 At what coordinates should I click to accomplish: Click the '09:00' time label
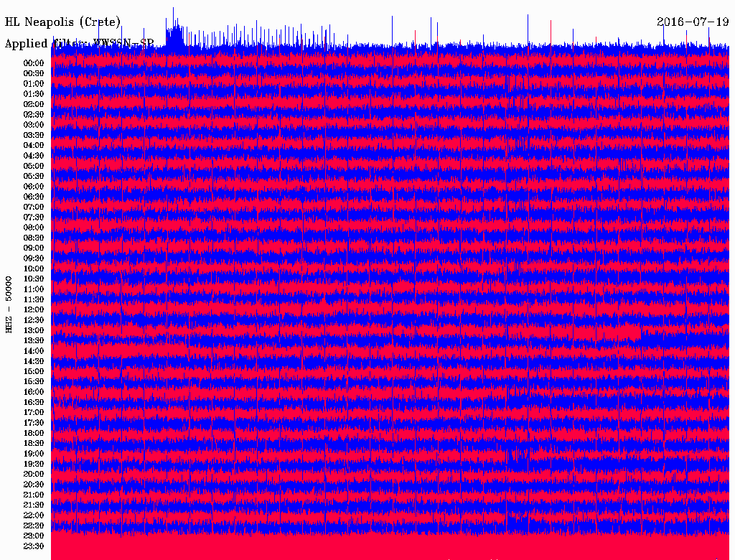[34, 248]
